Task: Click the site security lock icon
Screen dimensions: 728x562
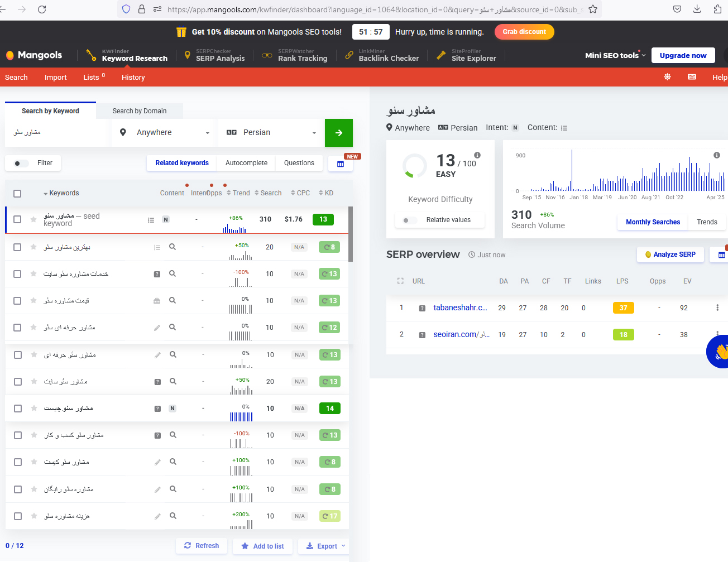Action: pos(142,9)
